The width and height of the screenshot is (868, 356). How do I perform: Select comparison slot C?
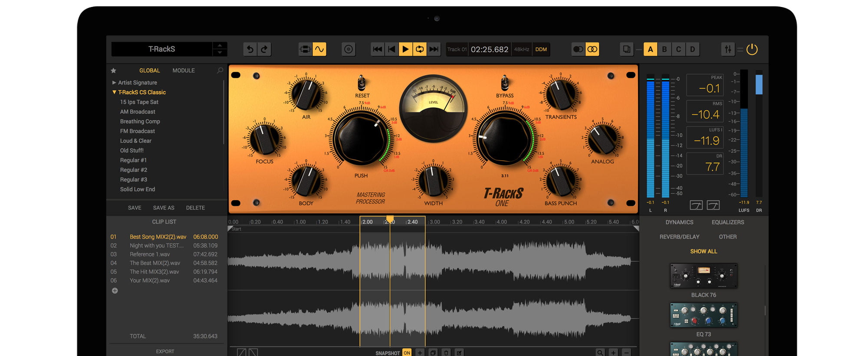[678, 49]
